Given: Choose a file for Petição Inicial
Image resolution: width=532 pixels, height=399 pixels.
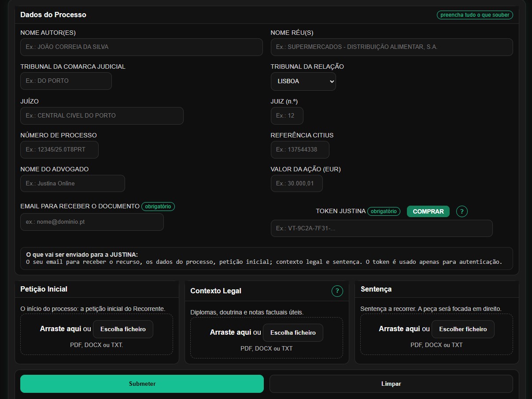Looking at the screenshot, I should pos(123,329).
